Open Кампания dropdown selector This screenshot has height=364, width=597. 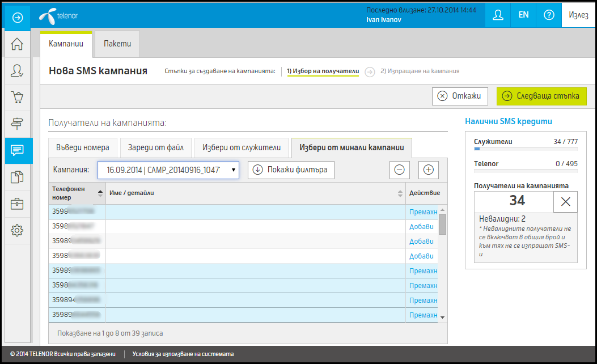tap(168, 170)
